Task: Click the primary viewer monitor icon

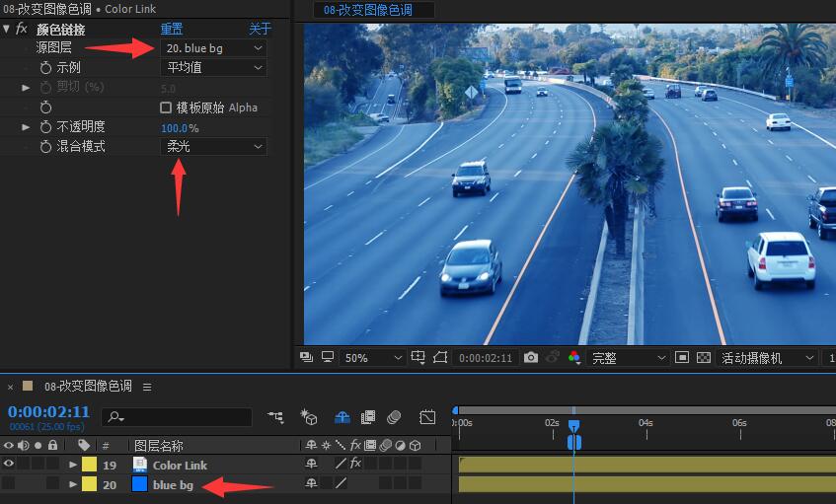Action: click(328, 357)
